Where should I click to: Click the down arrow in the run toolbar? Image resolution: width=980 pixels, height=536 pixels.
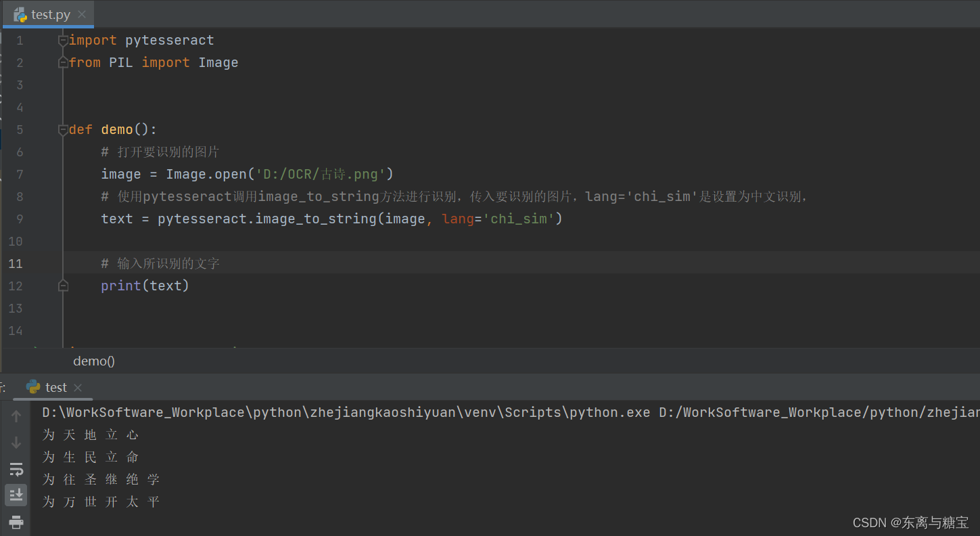click(x=16, y=443)
